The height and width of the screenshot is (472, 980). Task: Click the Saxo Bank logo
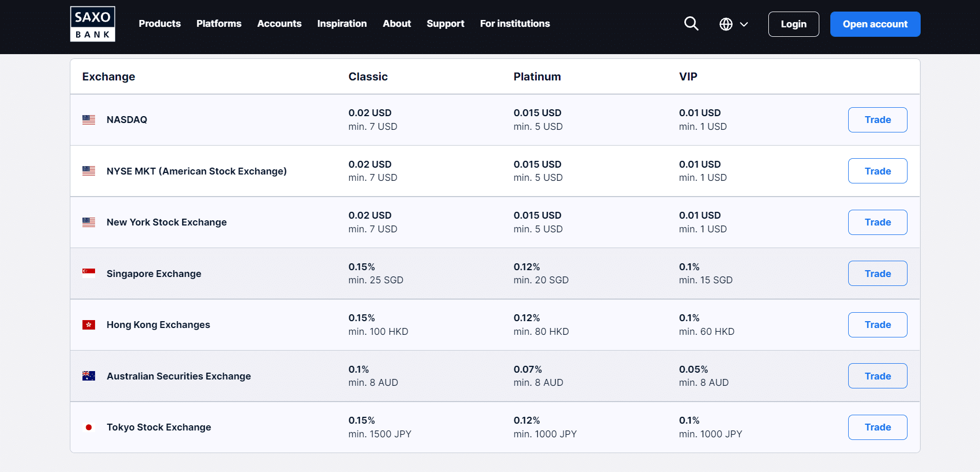(92, 24)
